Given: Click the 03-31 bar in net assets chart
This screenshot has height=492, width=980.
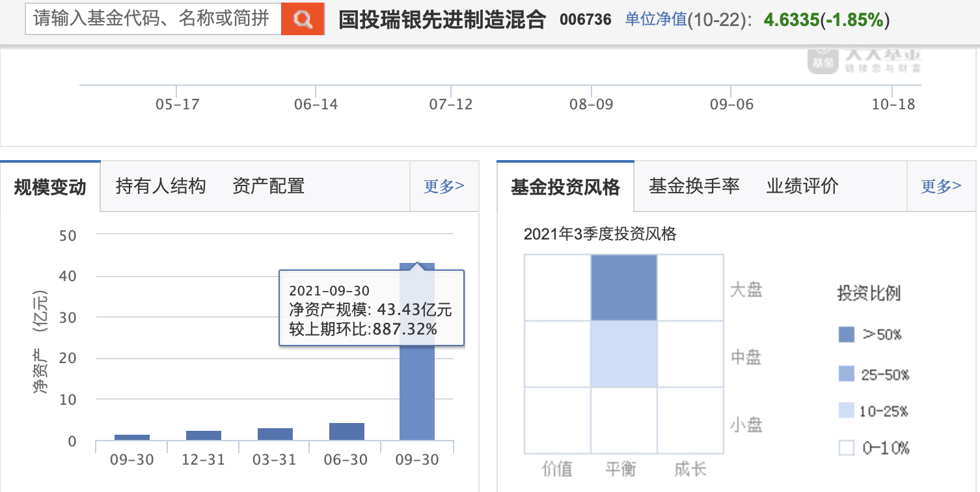Looking at the screenshot, I should [x=275, y=434].
